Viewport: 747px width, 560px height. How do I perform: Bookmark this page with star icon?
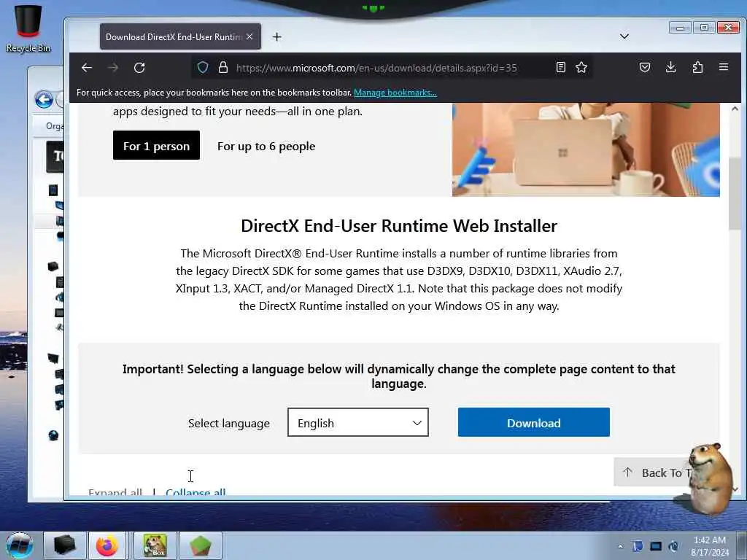(581, 67)
